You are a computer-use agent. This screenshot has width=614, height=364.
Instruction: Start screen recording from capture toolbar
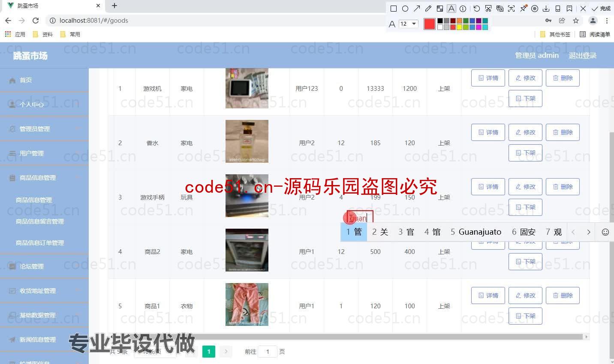point(535,9)
